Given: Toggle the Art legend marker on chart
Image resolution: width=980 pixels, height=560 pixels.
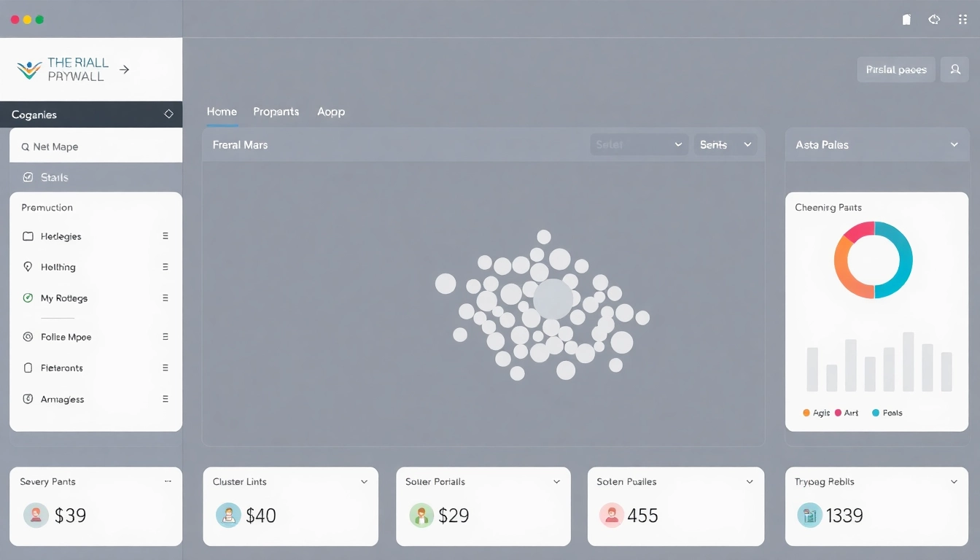Looking at the screenshot, I should pos(837,412).
